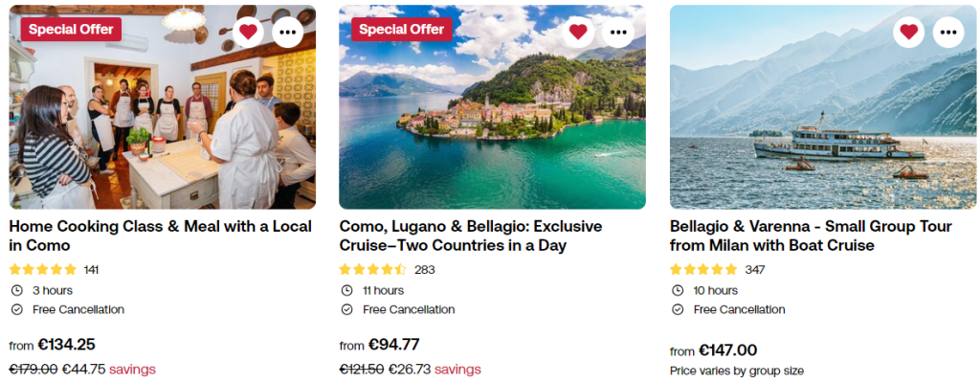Toggle wishlist heart on Bellagio & Varenna card
The width and height of the screenshot is (980, 383).
pos(908,32)
